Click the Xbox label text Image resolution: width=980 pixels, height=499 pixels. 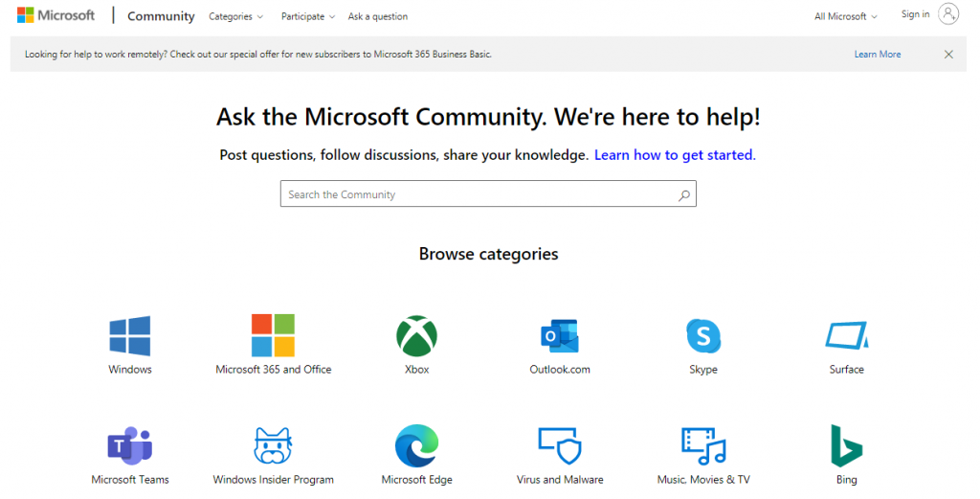[417, 370]
